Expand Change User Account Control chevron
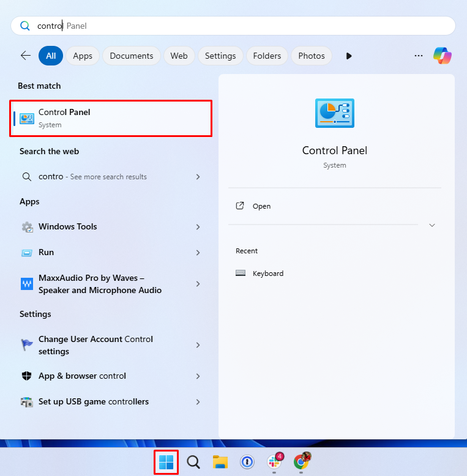 point(198,345)
